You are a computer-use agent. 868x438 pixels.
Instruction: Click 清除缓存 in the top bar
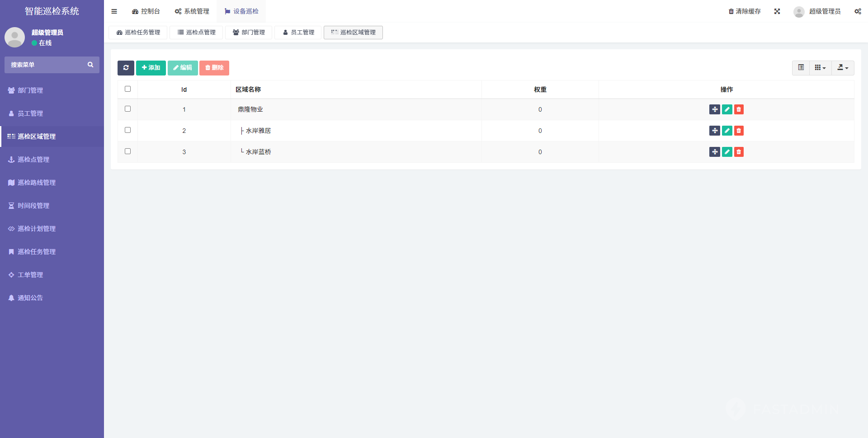[x=745, y=11]
